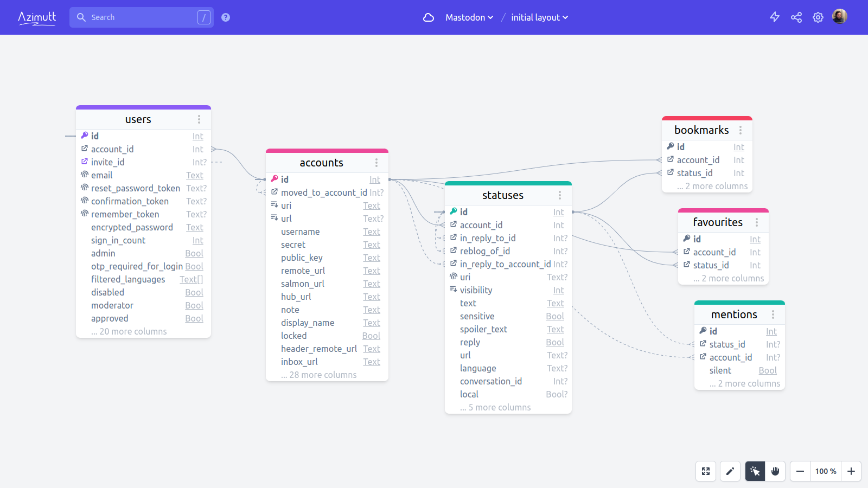Screen dimensions: 868x488
Task: Click the zoom in plus icon
Action: [851, 471]
